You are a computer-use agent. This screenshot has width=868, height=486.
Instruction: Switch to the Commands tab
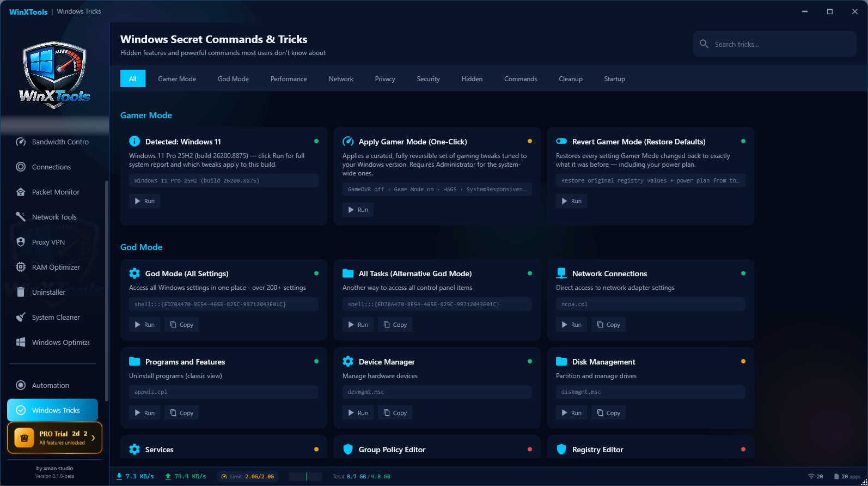(521, 78)
